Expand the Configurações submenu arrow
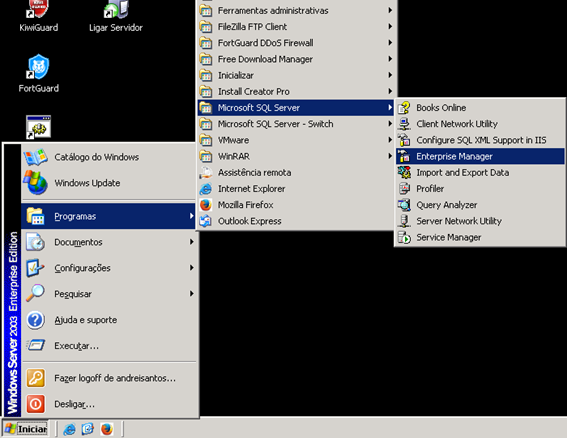 pos(192,268)
